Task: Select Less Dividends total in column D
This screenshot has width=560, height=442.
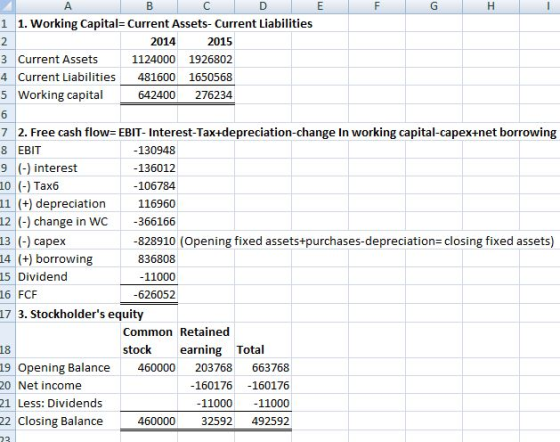Action: pyautogui.click(x=263, y=403)
